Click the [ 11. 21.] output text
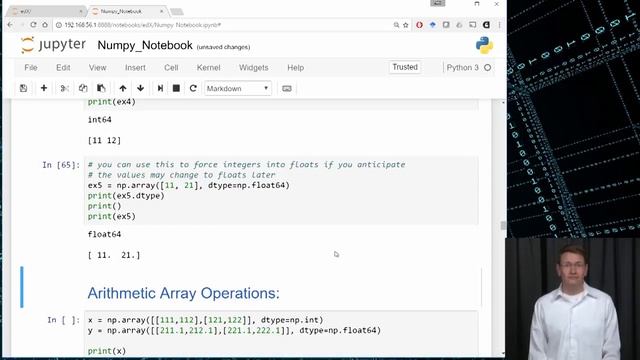The width and height of the screenshot is (640, 360). (114, 255)
